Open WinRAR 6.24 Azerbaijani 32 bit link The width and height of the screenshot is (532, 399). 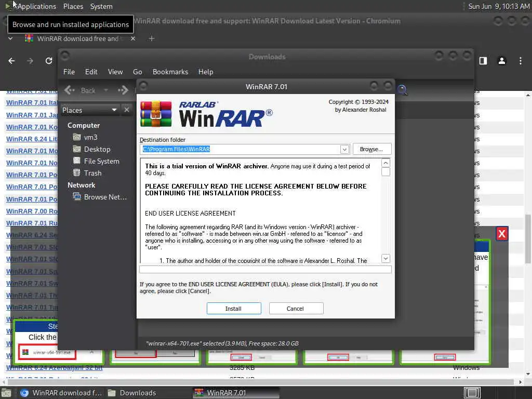coord(54,368)
